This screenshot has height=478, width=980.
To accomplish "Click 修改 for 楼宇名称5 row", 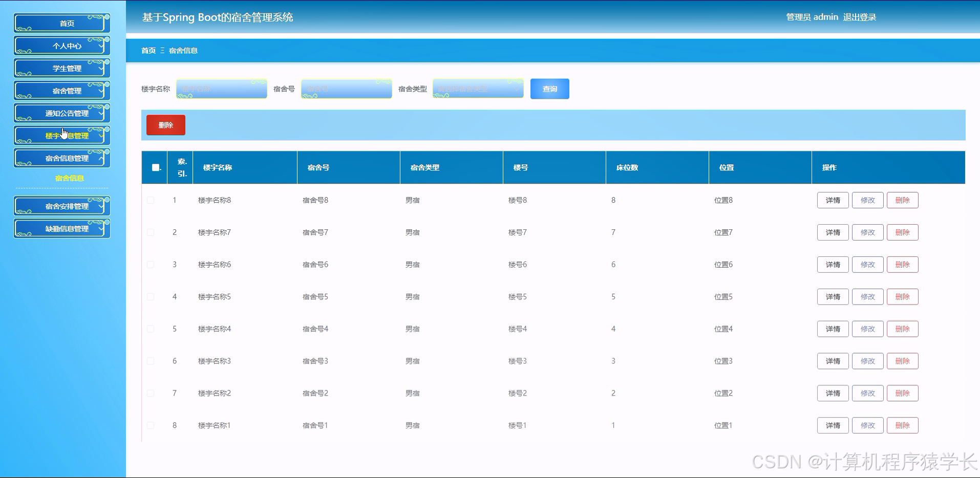I will pyautogui.click(x=868, y=297).
